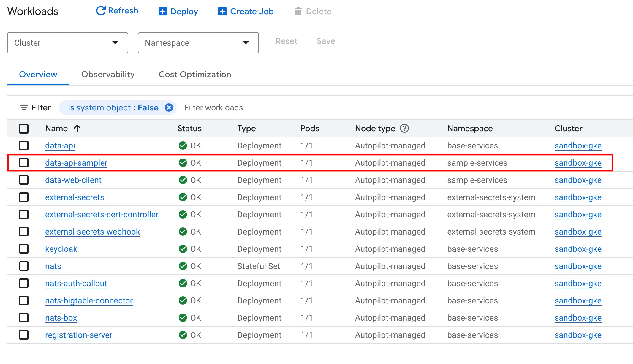The height and width of the screenshot is (364, 633).
Task: Open the data-web-client workload link
Action: [73, 180]
